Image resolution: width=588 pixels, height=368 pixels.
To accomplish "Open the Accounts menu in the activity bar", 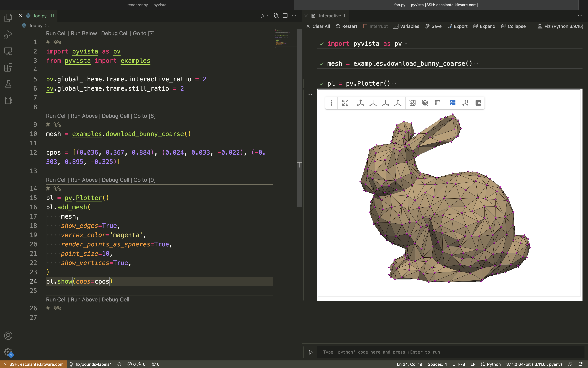I will tap(8, 336).
